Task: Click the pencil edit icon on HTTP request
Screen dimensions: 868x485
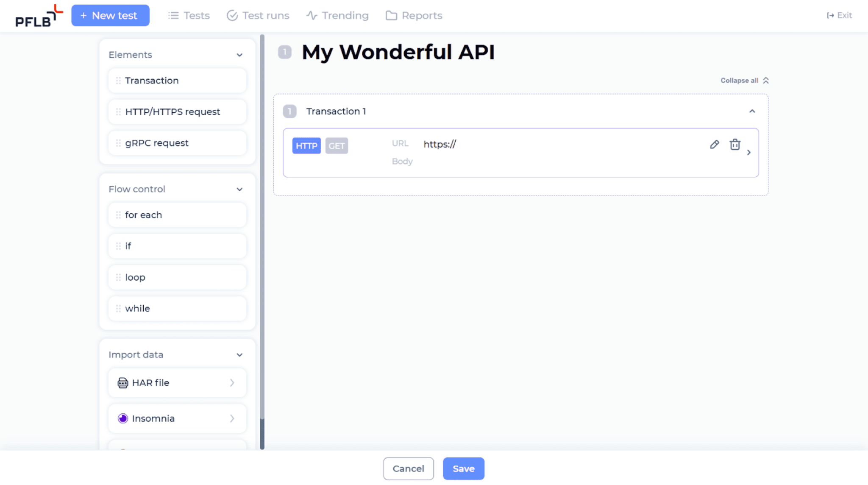Action: pos(715,145)
